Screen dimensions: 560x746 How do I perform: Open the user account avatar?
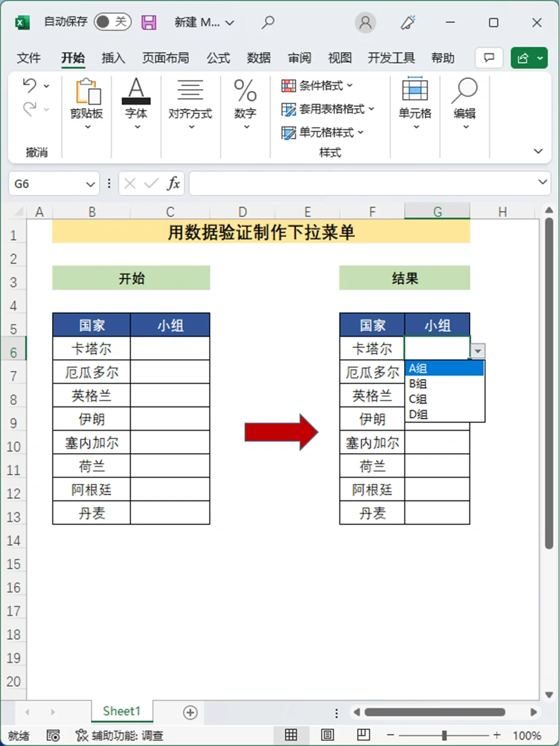click(x=366, y=22)
